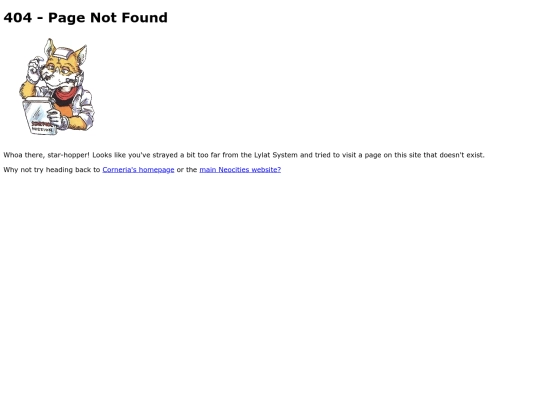Click the white patch on fox's forehead
The width and height of the screenshot is (540, 405).
(64, 54)
